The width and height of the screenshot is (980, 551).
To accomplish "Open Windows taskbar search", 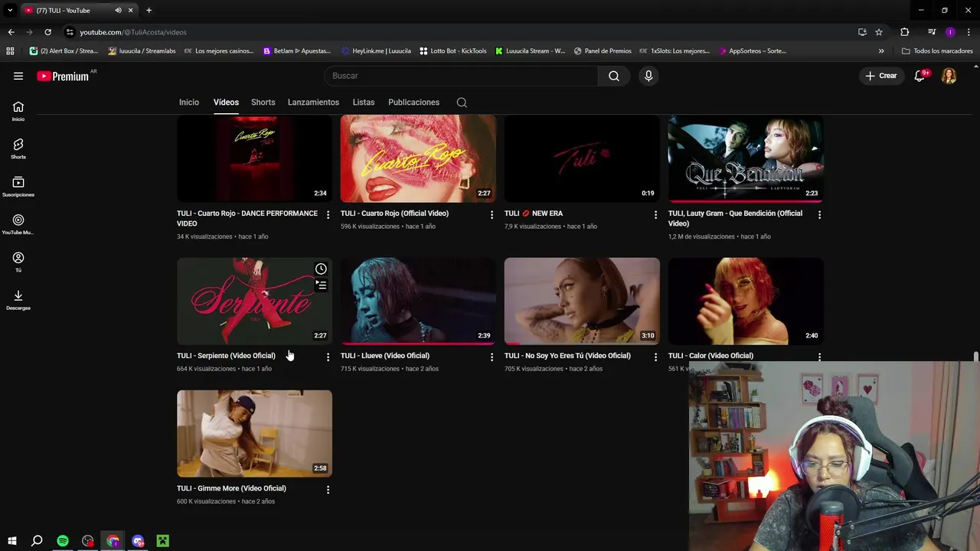I will [37, 541].
